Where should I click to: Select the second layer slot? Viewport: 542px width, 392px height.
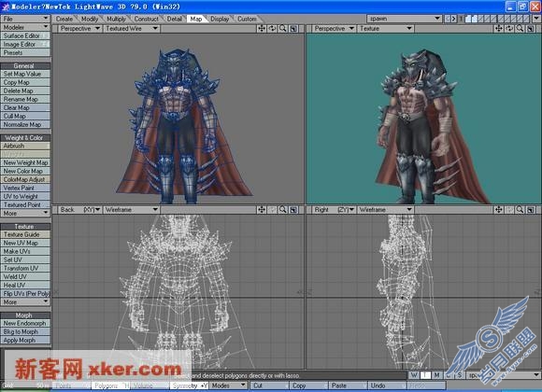(475, 19)
